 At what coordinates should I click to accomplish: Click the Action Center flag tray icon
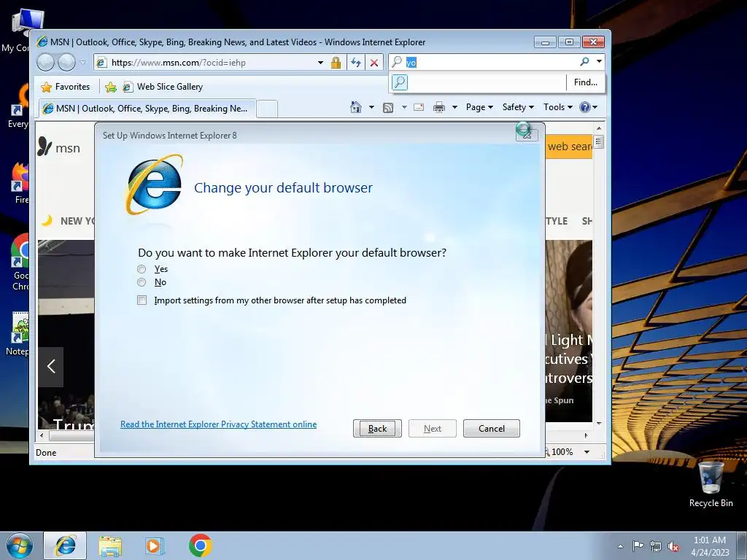coord(638,545)
